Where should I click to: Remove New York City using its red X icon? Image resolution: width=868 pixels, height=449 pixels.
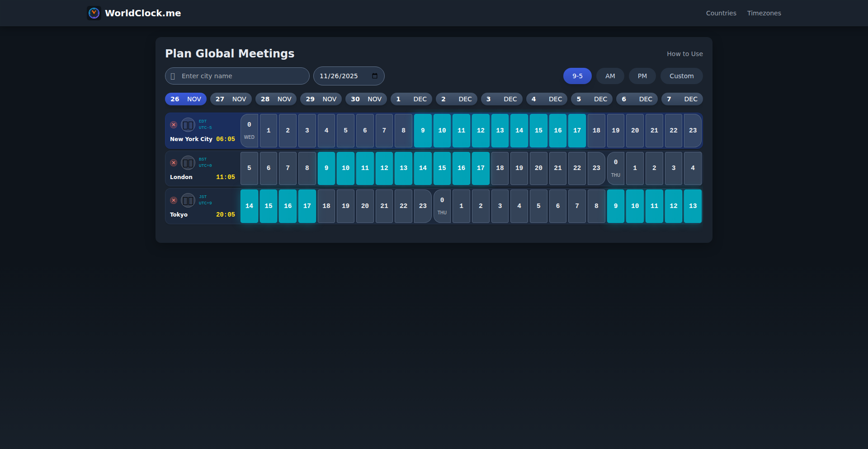174,125
